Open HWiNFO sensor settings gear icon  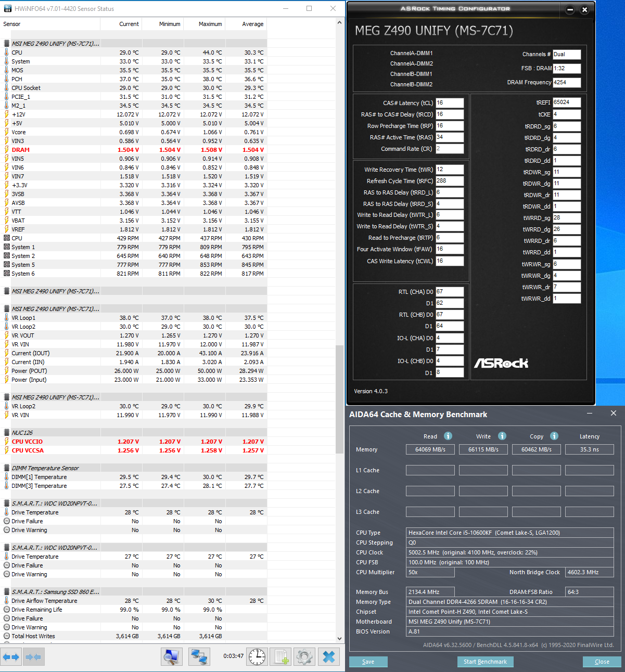click(305, 657)
